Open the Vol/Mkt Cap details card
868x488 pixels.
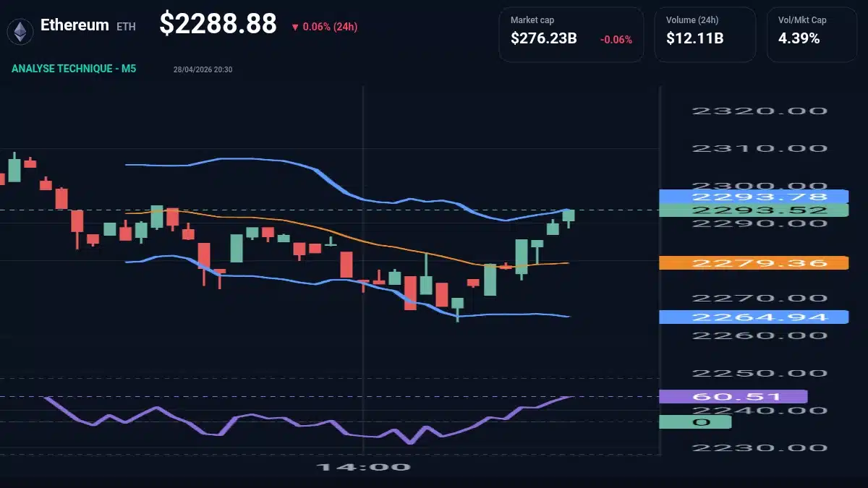point(812,34)
